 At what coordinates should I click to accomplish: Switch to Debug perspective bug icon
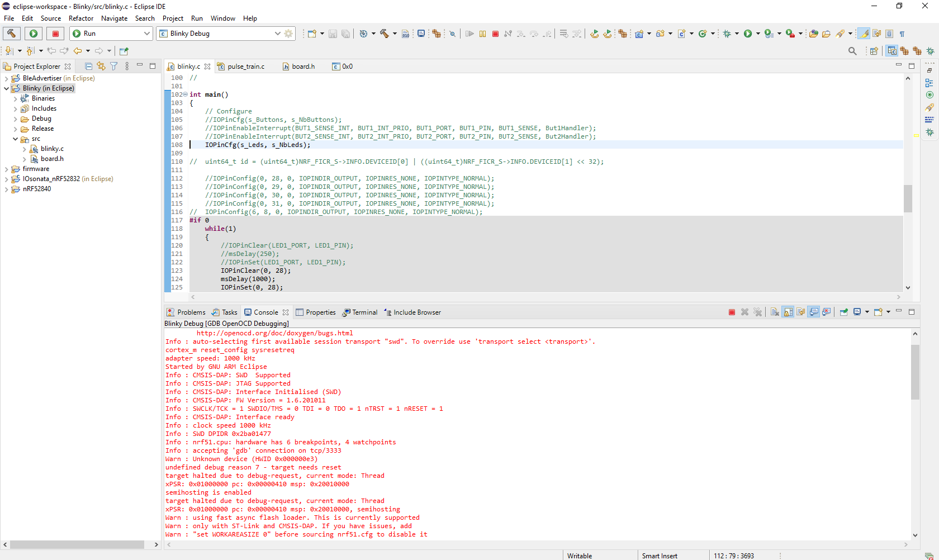930,51
